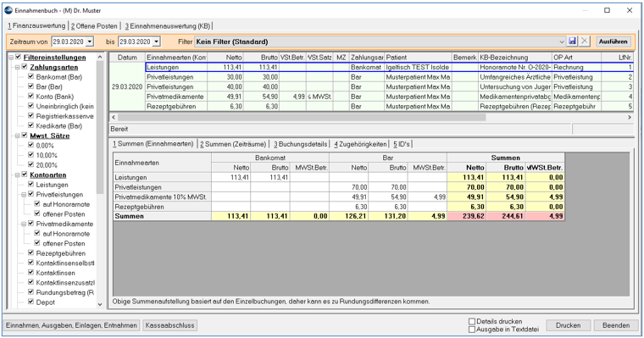Image resolution: width=644 pixels, height=338 pixels.
Task: Select the Privatmedikamente booking row
Action: [389, 97]
